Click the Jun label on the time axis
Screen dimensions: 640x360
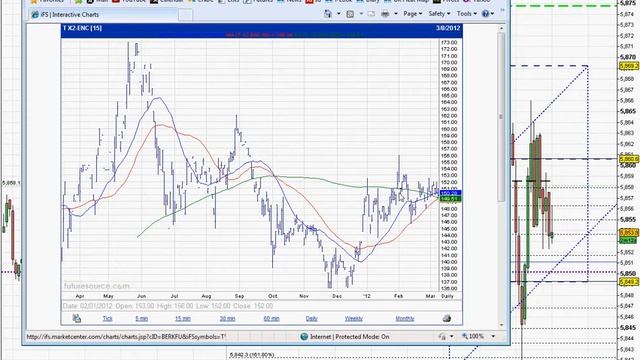pos(141,296)
